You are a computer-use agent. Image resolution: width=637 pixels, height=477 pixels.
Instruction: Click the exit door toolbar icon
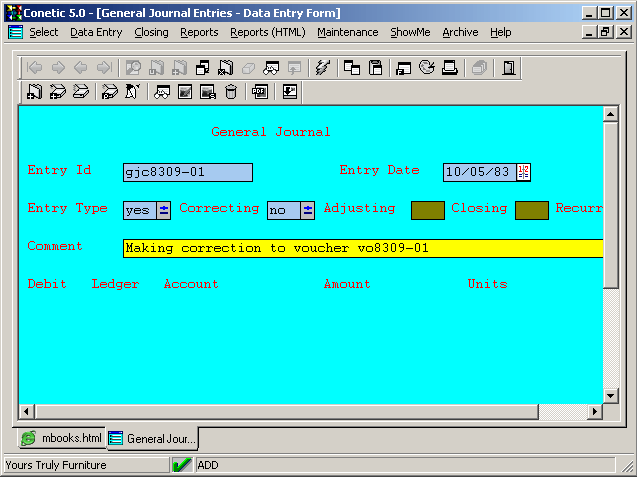509,69
